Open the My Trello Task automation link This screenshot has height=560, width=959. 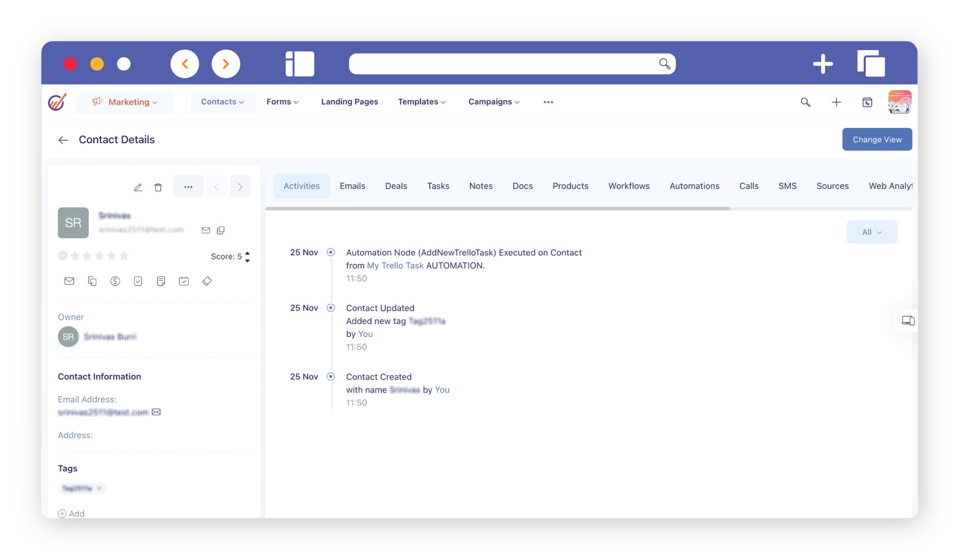point(395,266)
